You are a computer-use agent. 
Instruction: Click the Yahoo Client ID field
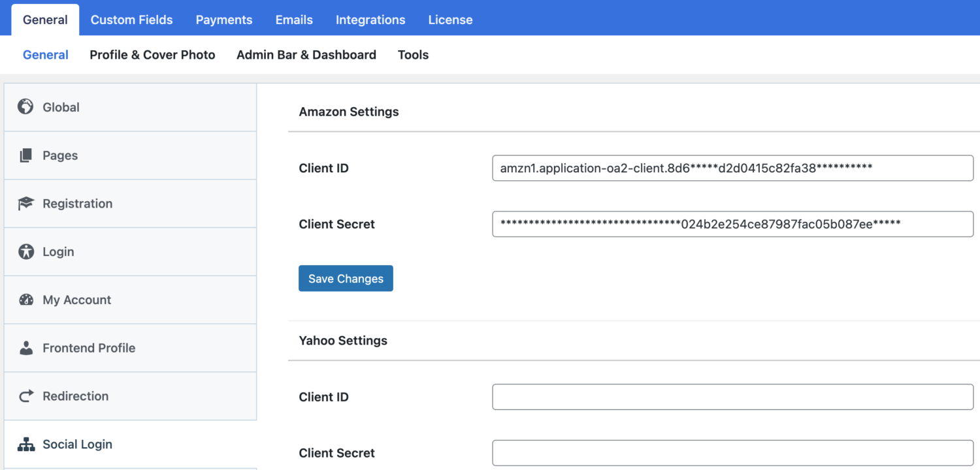(732, 397)
